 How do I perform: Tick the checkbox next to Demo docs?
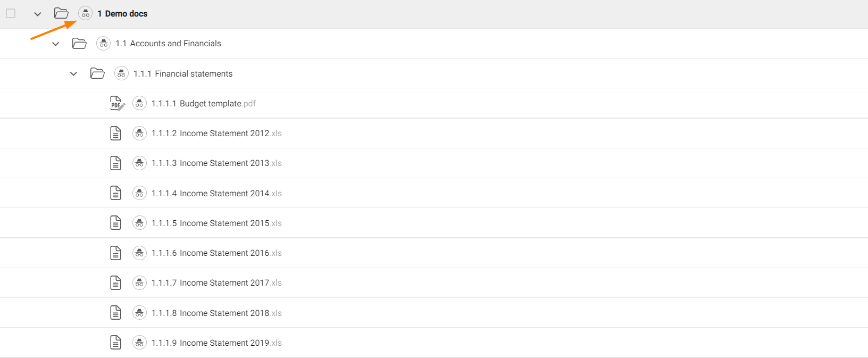tap(11, 13)
